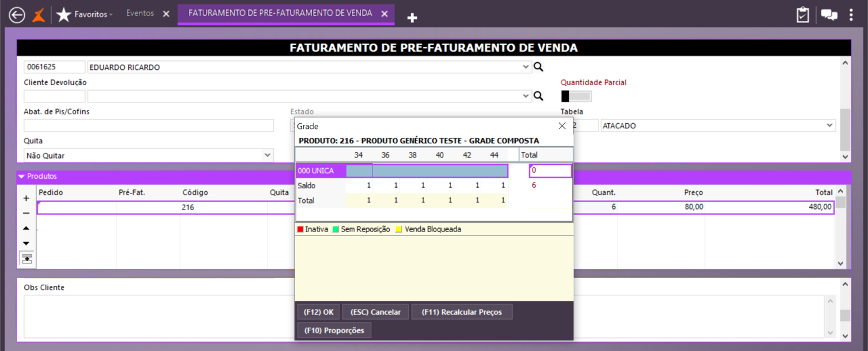
Task: Open the orange application logo menu
Action: pos(39,15)
